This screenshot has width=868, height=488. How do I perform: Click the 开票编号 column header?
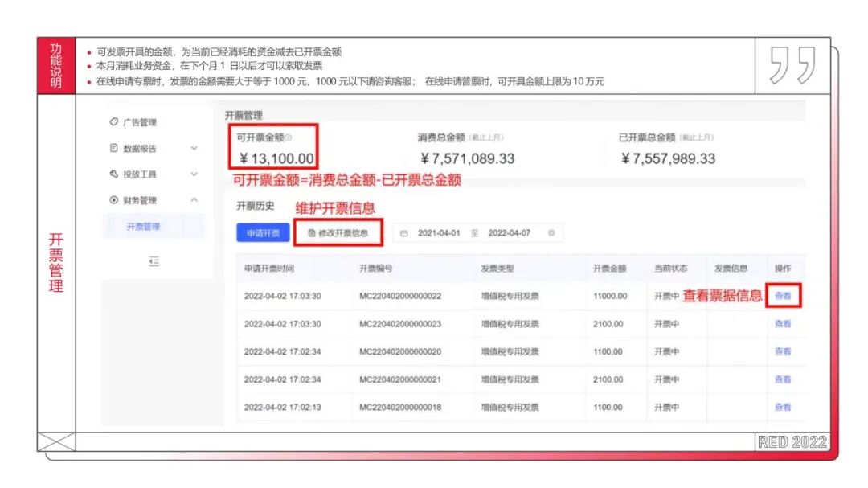(x=376, y=268)
